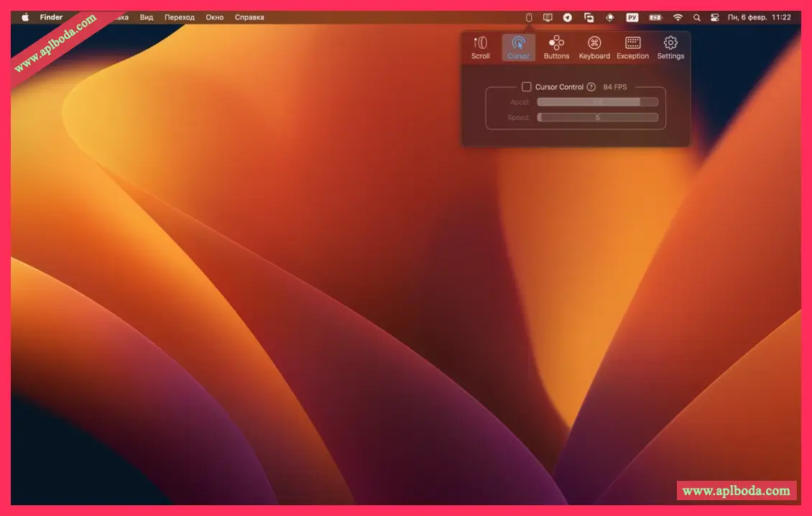This screenshot has width=812, height=516.
Task: Open the Finder menu
Action: click(x=51, y=17)
